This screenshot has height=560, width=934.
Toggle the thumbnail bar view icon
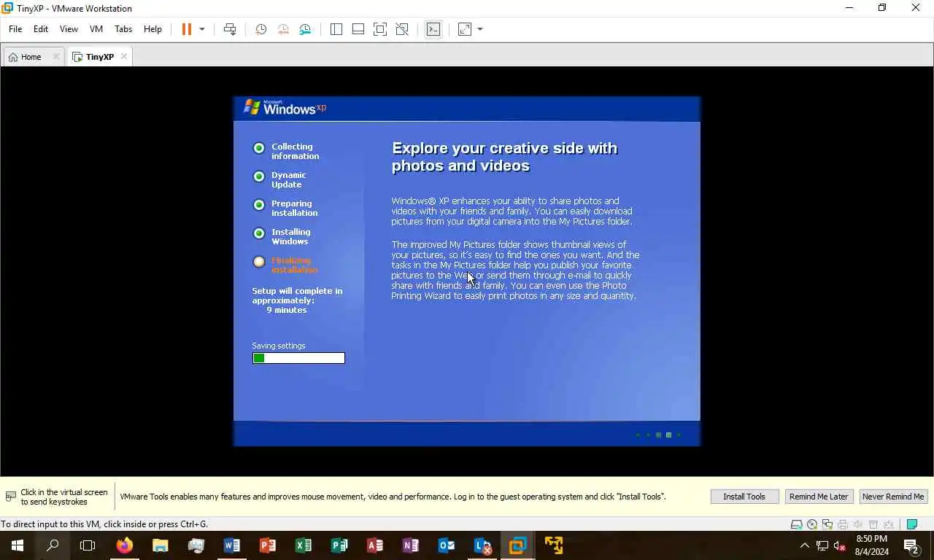click(358, 29)
